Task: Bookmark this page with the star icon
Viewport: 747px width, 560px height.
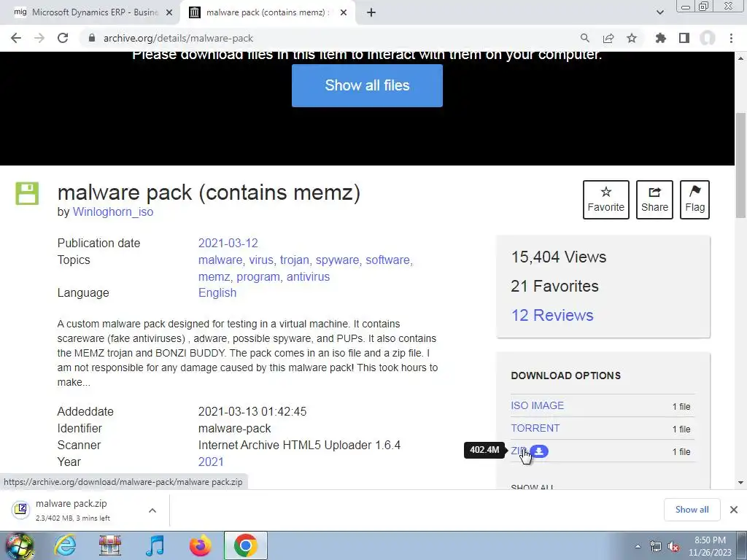Action: tap(632, 38)
